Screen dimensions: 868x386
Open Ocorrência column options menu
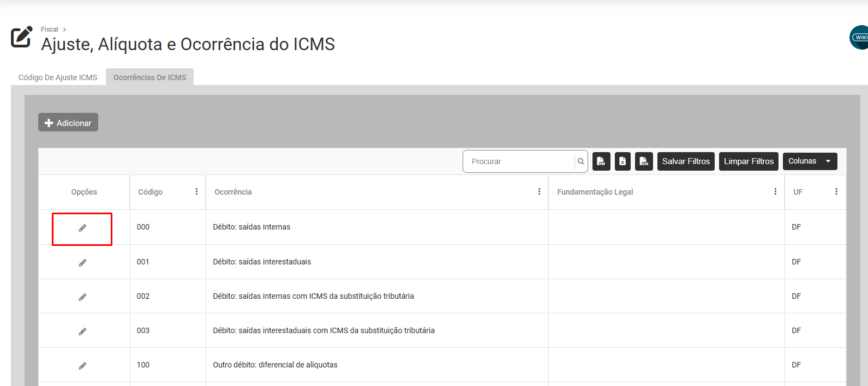(539, 191)
